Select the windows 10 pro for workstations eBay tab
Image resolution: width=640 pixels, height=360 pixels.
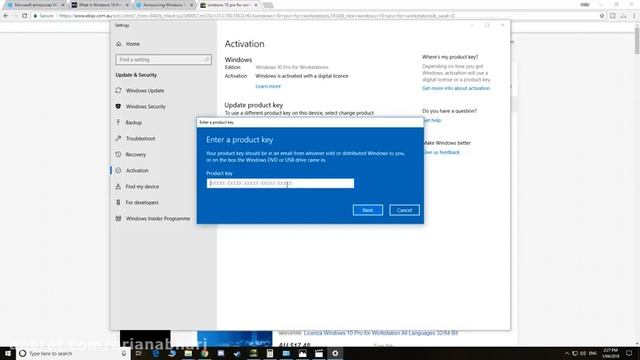click(x=228, y=5)
